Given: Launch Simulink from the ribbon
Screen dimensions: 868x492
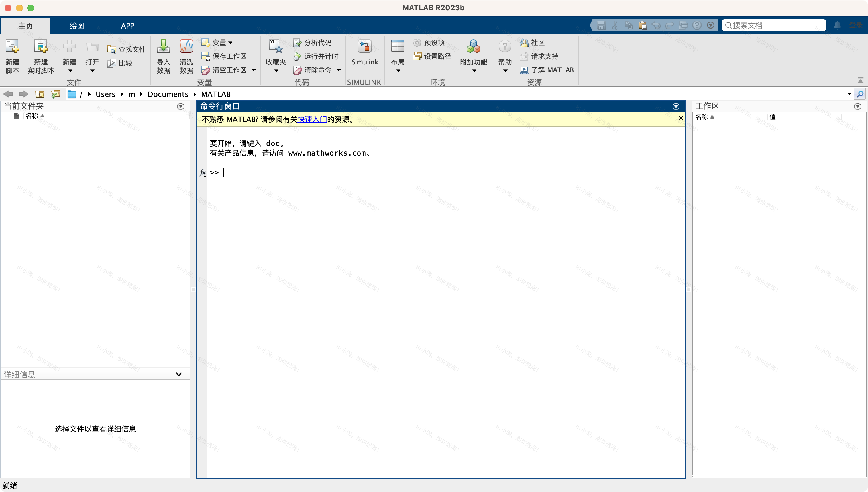Looking at the screenshot, I should 365,52.
